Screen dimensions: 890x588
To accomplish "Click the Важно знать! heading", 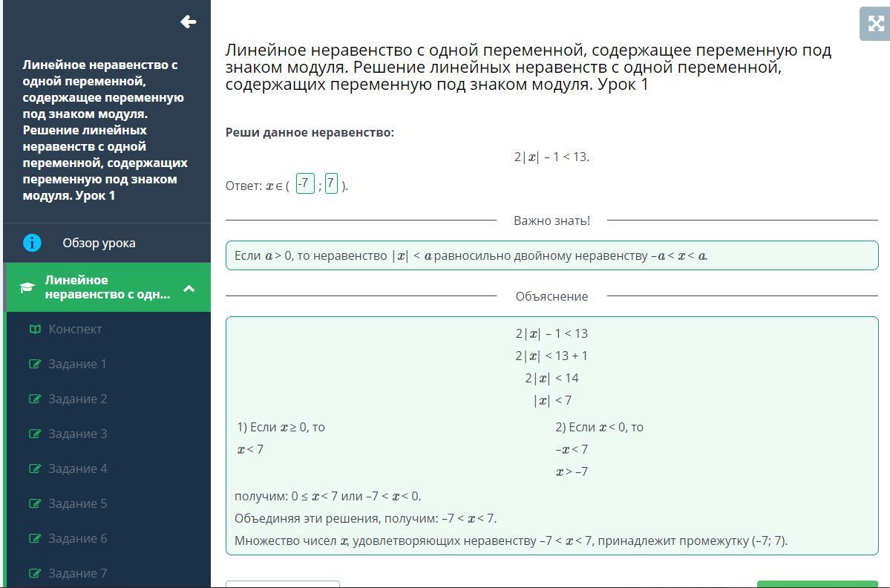I will [552, 220].
